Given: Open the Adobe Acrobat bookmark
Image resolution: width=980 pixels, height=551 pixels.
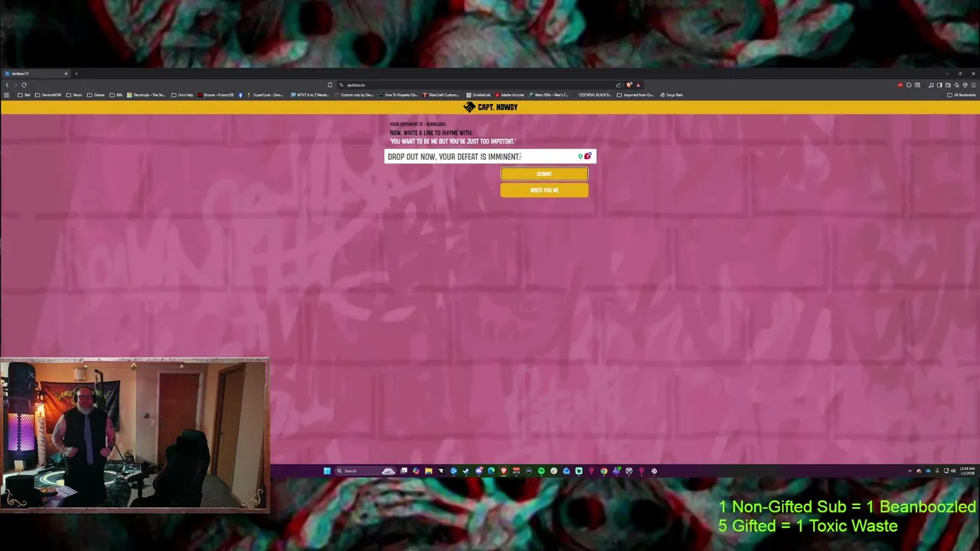Looking at the screenshot, I should 510,95.
